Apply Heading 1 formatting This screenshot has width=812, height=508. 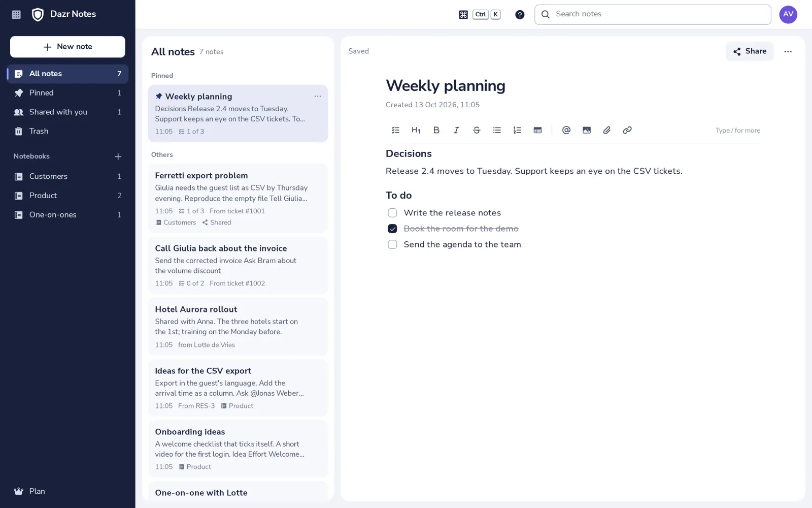416,130
